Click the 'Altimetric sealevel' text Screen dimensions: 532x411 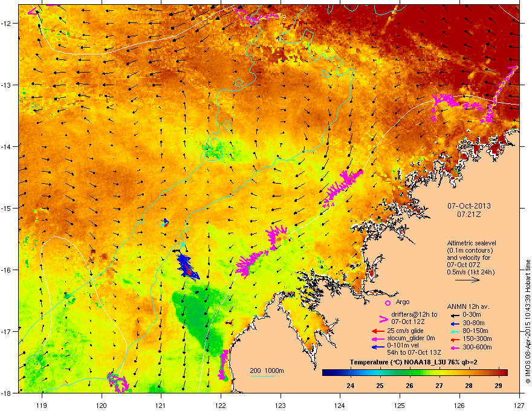[x=472, y=243]
